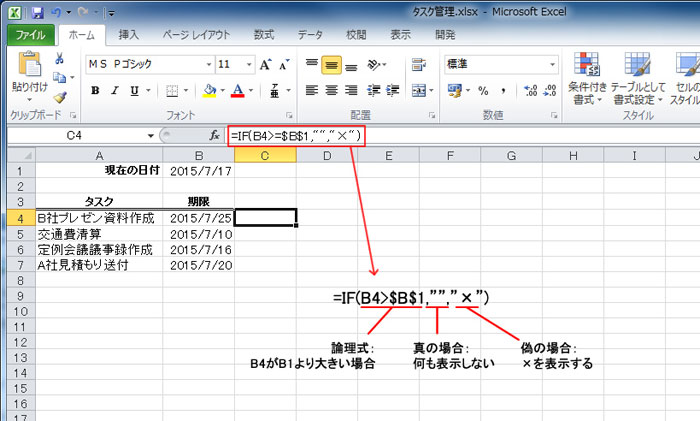Image resolution: width=700 pixels, height=421 pixels.
Task: Click the Cut scissors icon
Action: coord(60,59)
